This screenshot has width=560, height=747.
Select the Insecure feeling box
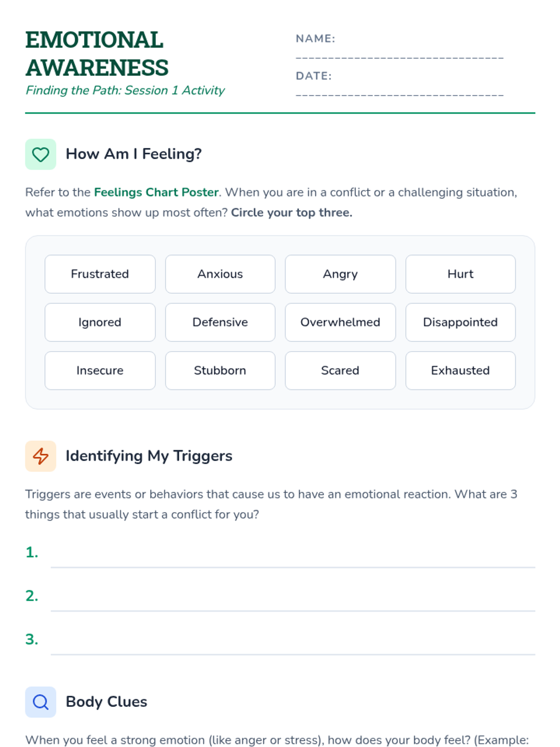[x=100, y=371]
